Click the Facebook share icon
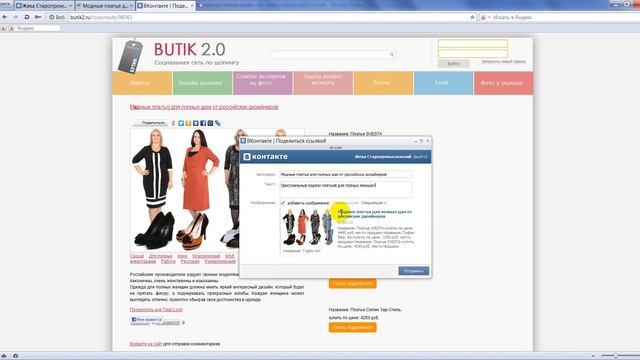640x360 pixels. (x=203, y=123)
